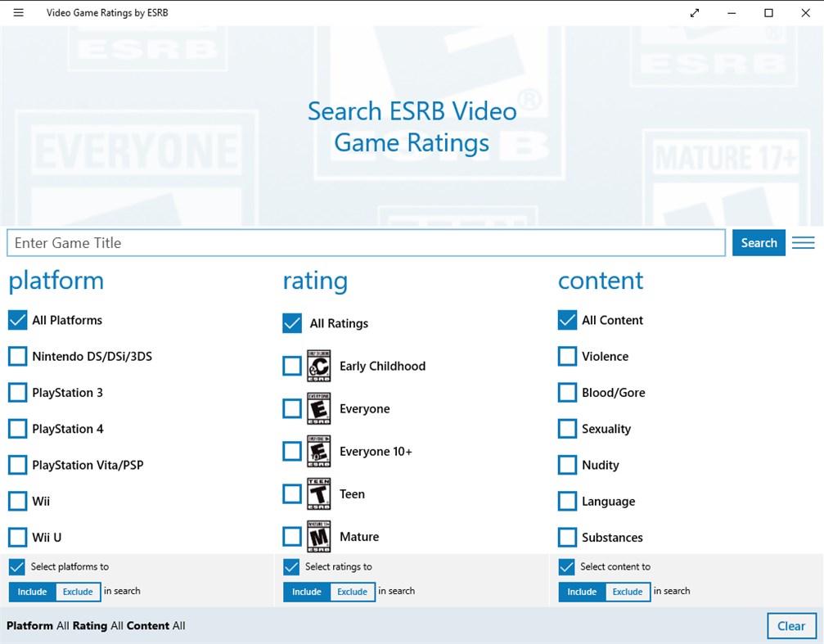Screen dimensions: 824x644
Task: Check the Wii U platform checkbox
Action: pyautogui.click(x=17, y=536)
